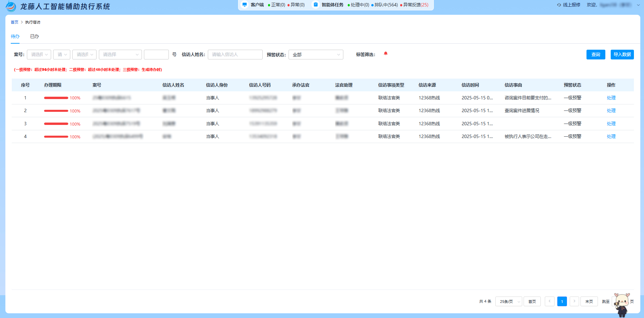Image resolution: width=644 pixels, height=318 pixels.
Task: Select the 待办 tab
Action: click(x=15, y=37)
